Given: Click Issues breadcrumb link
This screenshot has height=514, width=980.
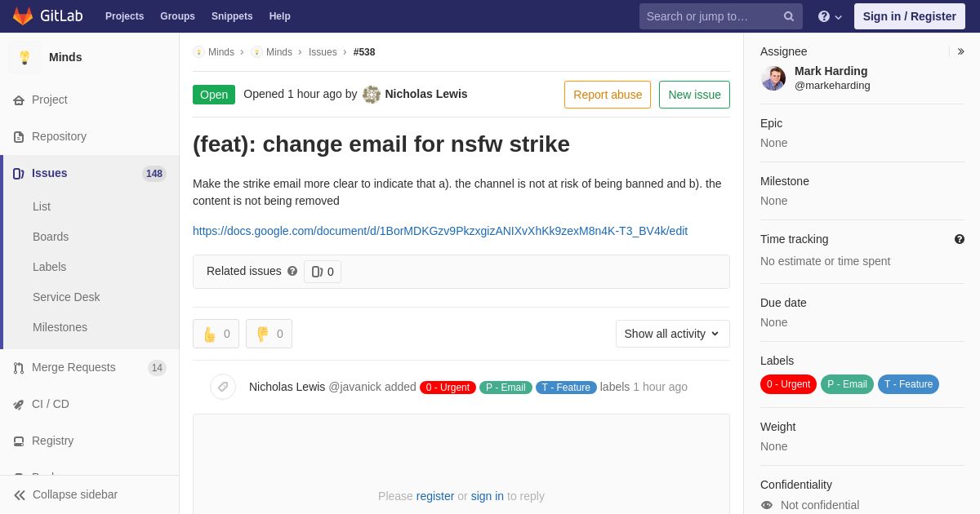Looking at the screenshot, I should coord(323,52).
